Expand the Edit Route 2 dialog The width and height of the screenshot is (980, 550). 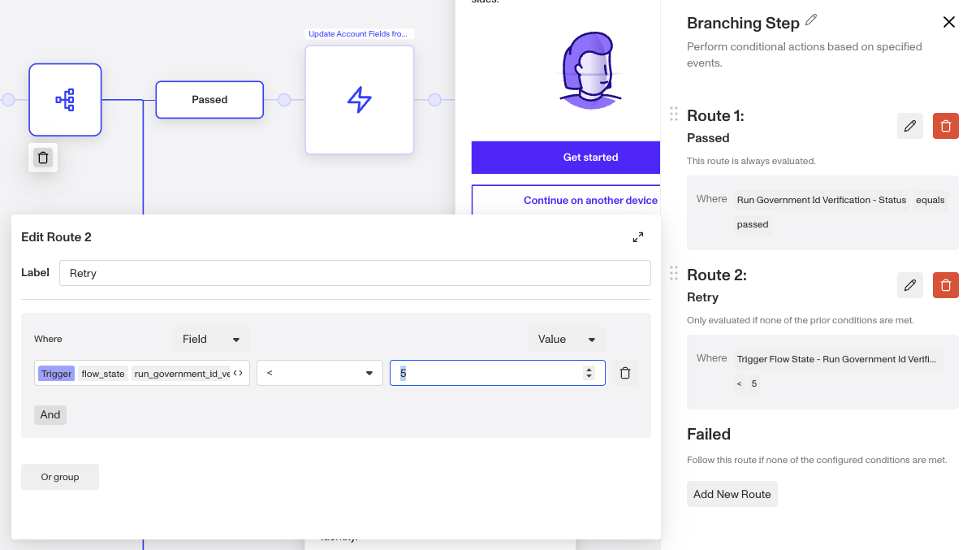coord(638,237)
